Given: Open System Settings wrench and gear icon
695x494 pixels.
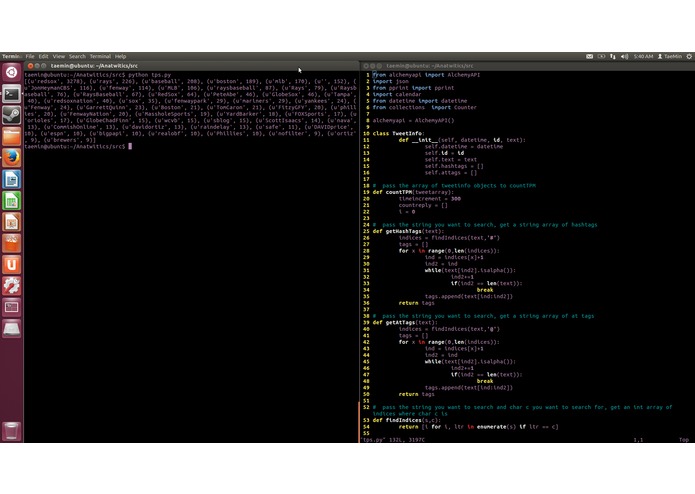Looking at the screenshot, I should 12,285.
